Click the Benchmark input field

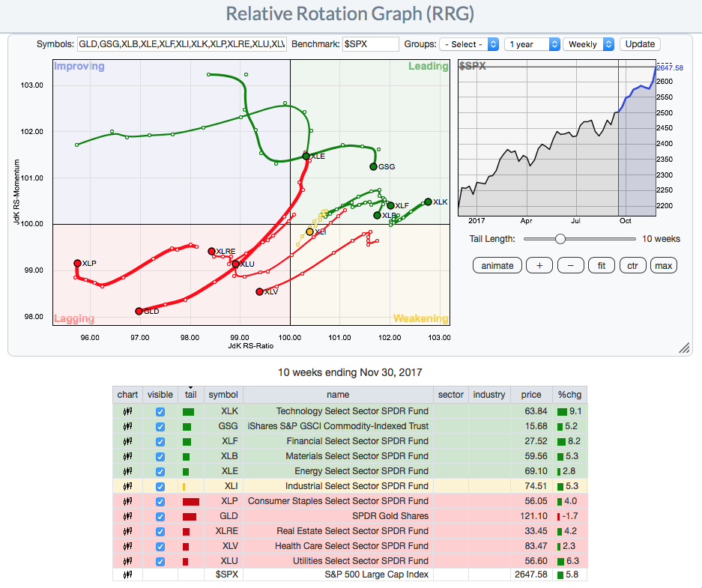click(x=370, y=44)
